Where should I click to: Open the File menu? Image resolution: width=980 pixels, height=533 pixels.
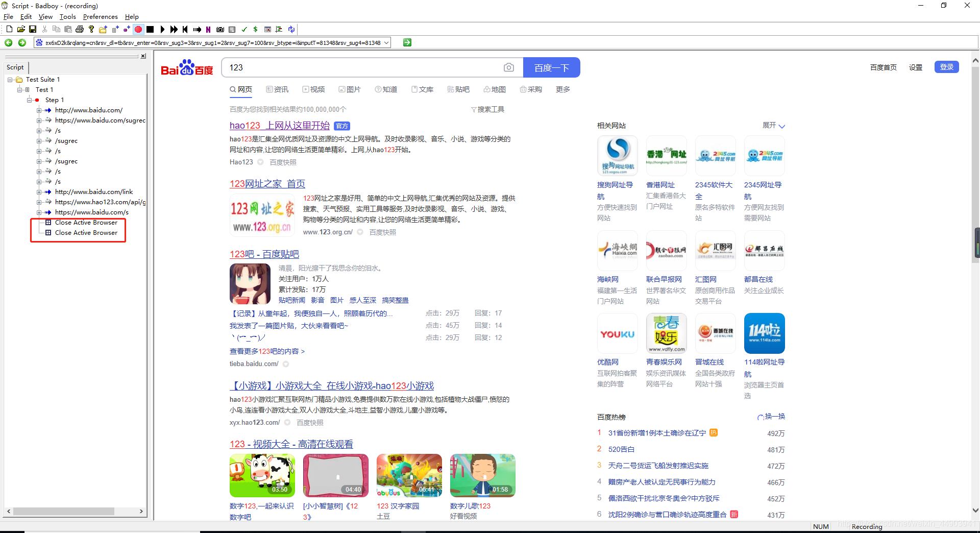point(8,16)
